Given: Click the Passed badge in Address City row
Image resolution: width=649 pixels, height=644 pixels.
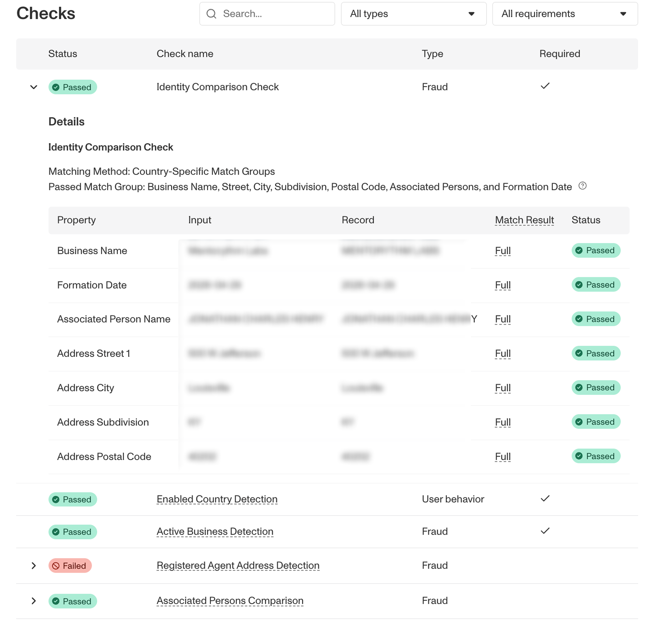Looking at the screenshot, I should [596, 388].
